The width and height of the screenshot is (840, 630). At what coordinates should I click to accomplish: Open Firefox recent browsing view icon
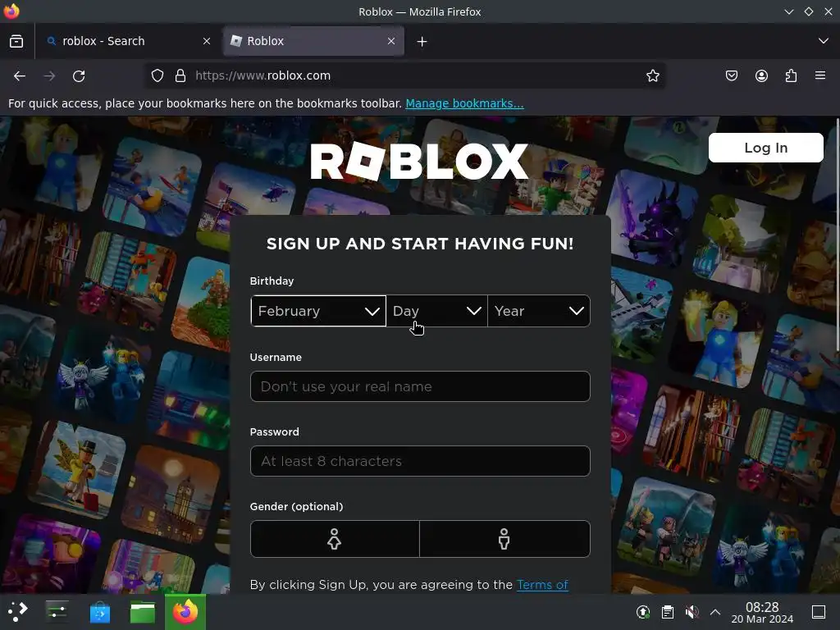point(16,41)
